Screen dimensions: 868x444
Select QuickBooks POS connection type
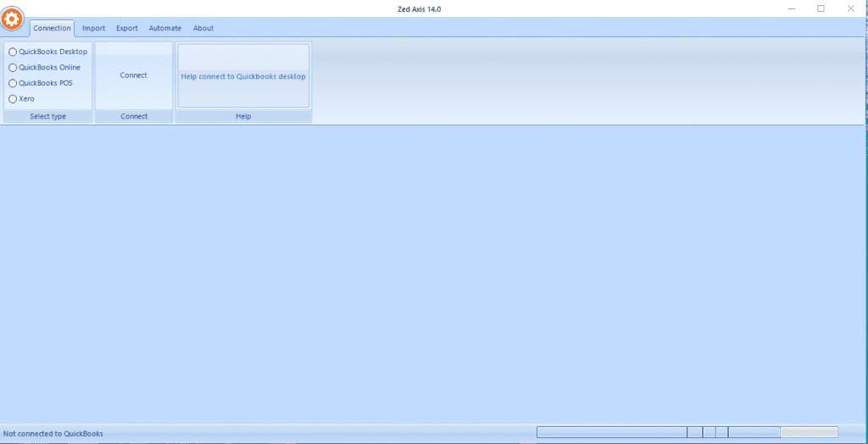[x=13, y=83]
